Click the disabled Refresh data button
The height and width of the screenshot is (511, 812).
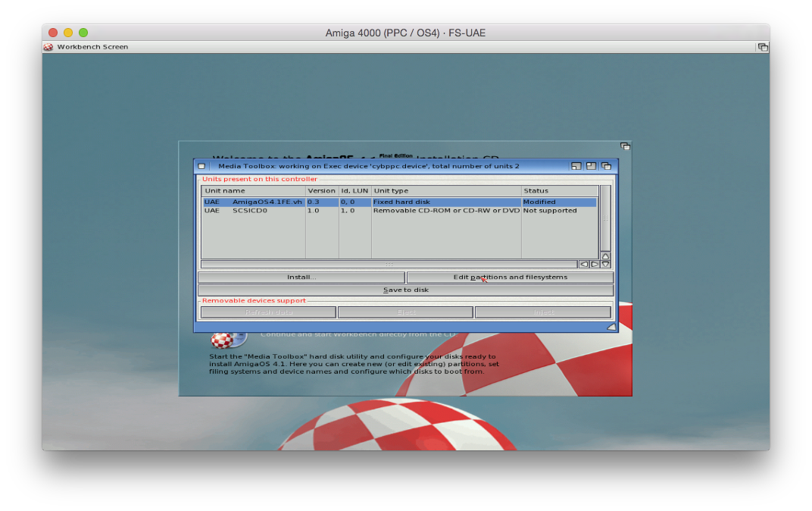[268, 312]
